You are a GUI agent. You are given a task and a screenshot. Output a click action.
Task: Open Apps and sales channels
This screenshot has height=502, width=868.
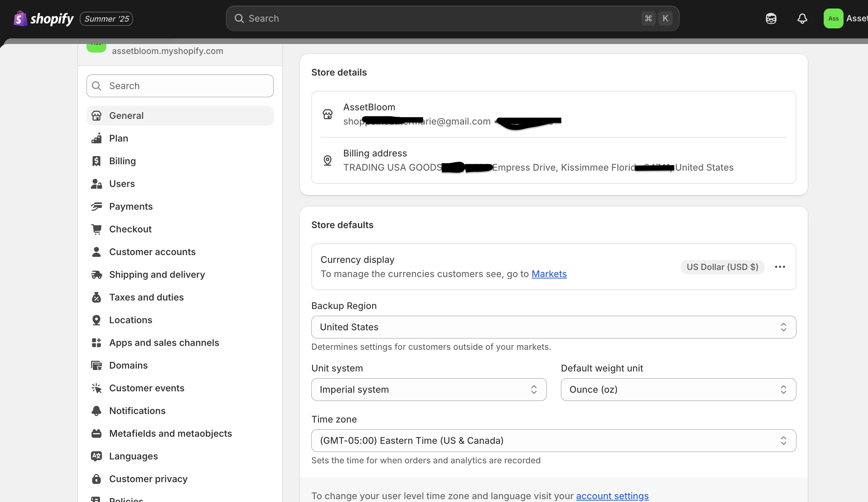click(x=180, y=343)
